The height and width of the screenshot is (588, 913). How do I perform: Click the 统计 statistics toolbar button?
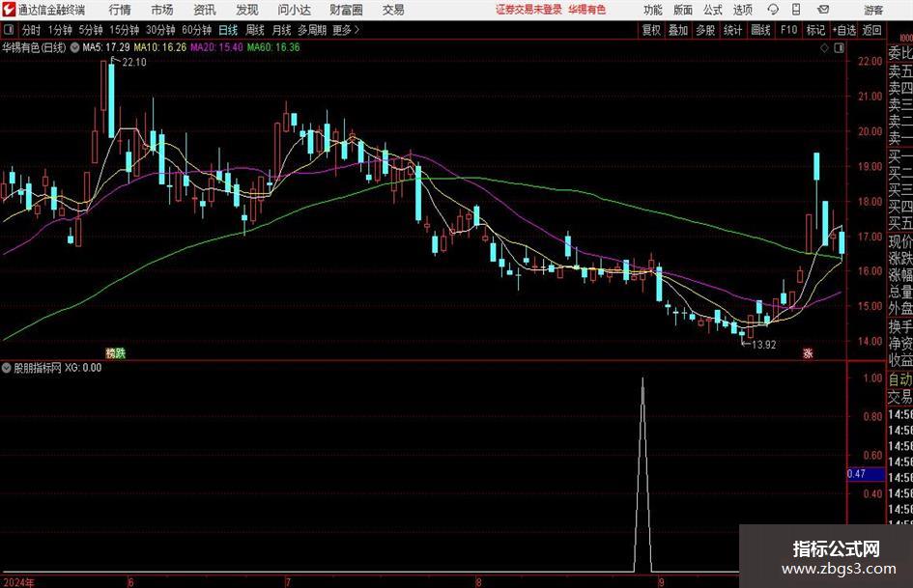click(x=732, y=30)
